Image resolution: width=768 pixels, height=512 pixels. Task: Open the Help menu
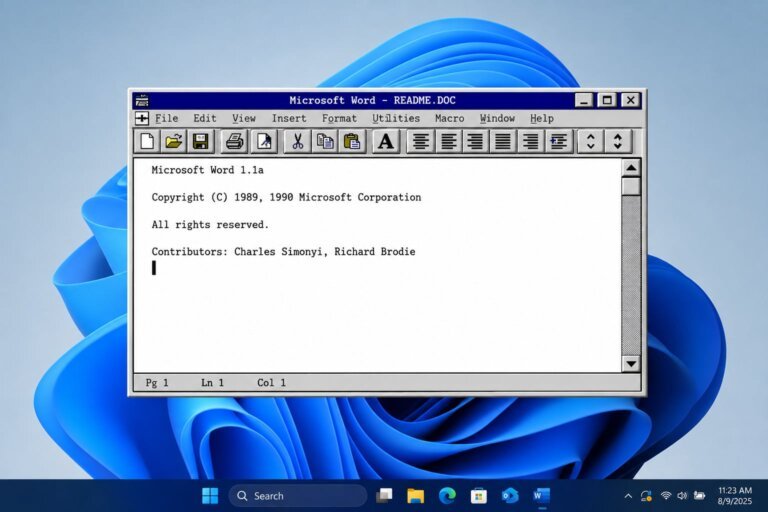[x=542, y=118]
